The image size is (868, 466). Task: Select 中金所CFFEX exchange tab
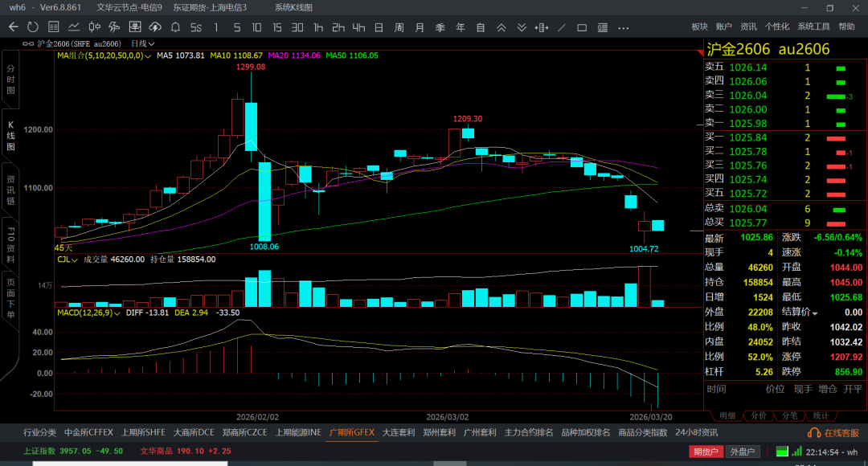88,432
